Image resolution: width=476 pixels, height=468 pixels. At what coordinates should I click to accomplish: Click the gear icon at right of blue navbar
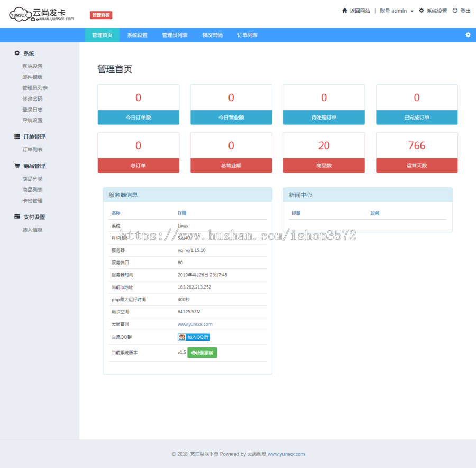coord(468,35)
